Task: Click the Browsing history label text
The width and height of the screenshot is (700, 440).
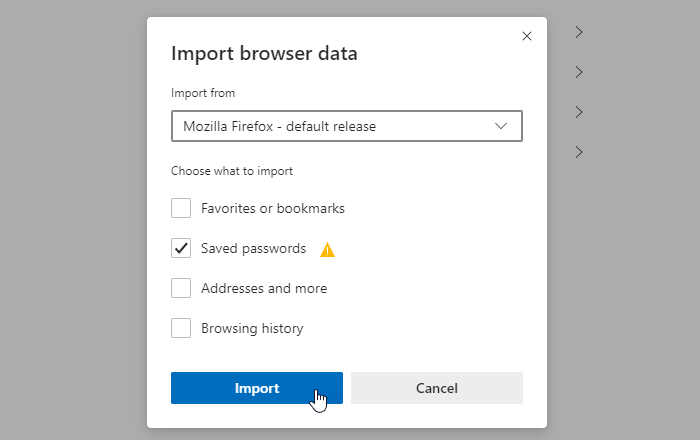Action: [x=252, y=329]
